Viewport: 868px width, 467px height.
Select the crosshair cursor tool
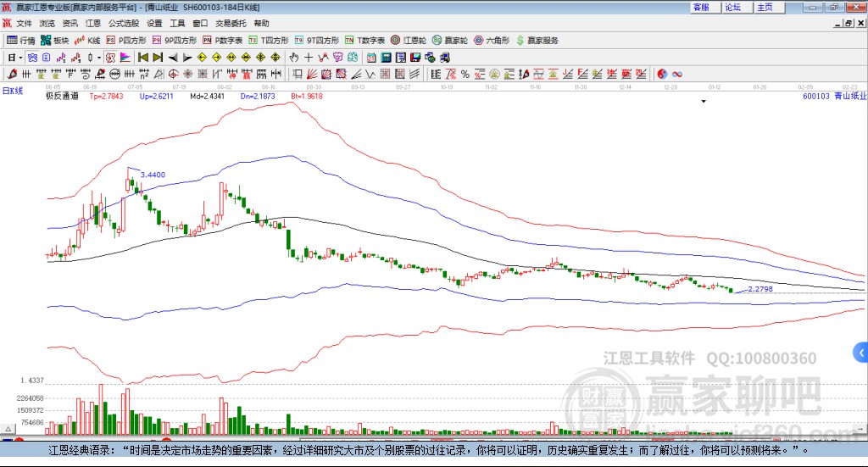coord(309,58)
